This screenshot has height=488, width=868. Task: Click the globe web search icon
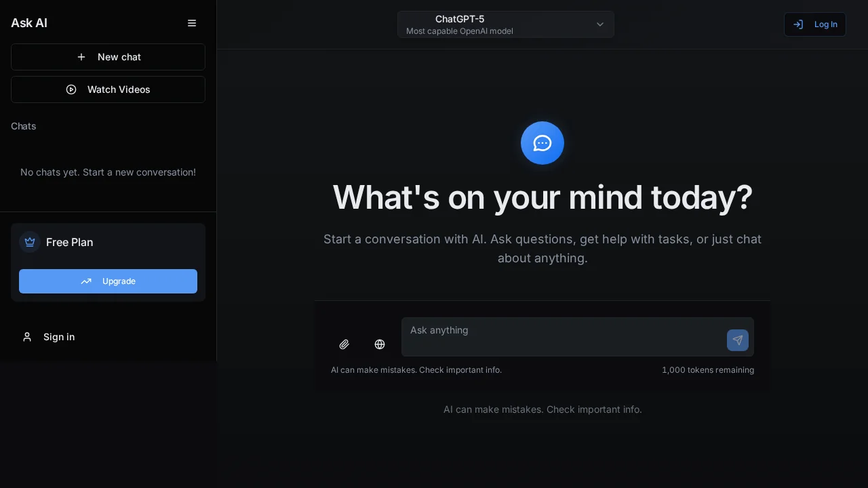click(x=380, y=344)
